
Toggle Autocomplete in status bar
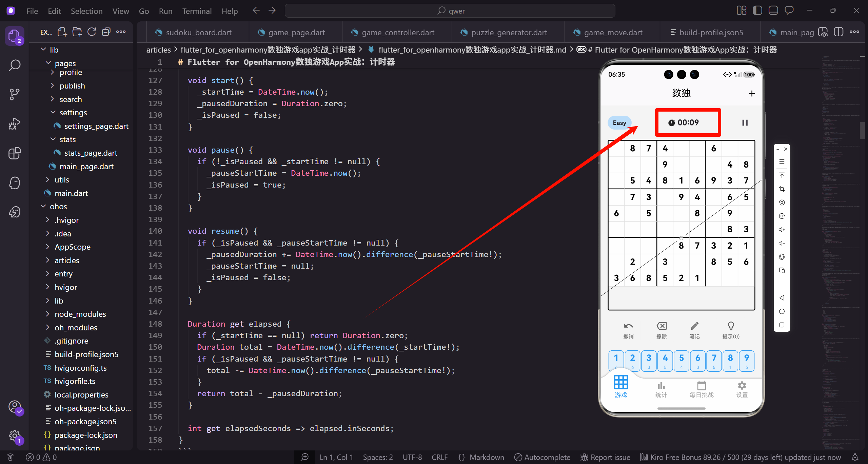click(x=542, y=457)
